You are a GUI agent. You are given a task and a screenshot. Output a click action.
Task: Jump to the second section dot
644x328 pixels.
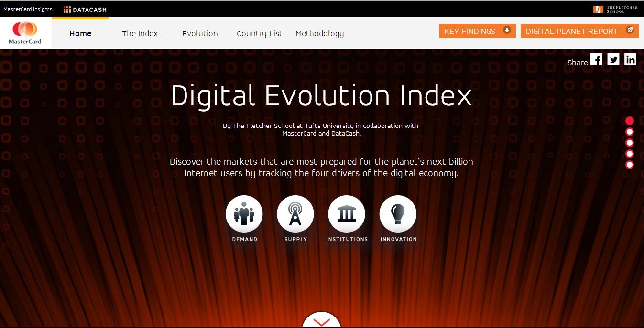click(630, 132)
